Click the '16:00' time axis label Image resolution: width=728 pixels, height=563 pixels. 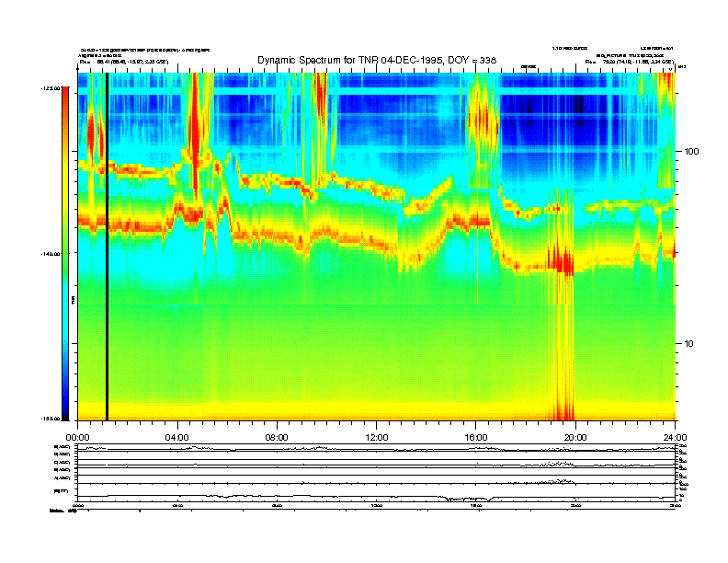point(476,438)
